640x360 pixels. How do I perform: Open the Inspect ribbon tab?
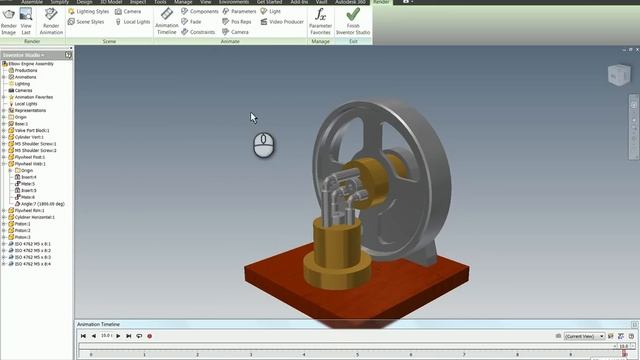pos(138,2)
